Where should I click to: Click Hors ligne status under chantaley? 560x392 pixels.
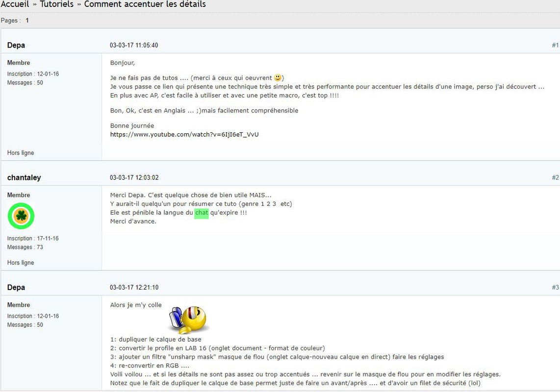coord(21,263)
